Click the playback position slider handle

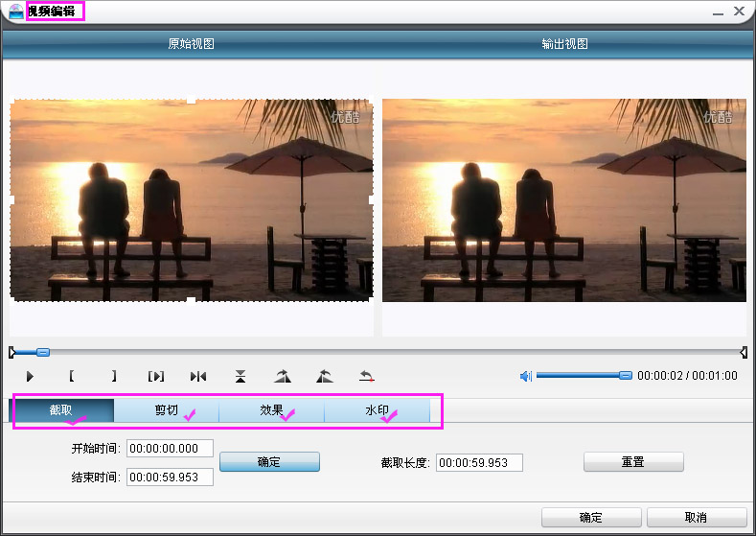click(43, 352)
